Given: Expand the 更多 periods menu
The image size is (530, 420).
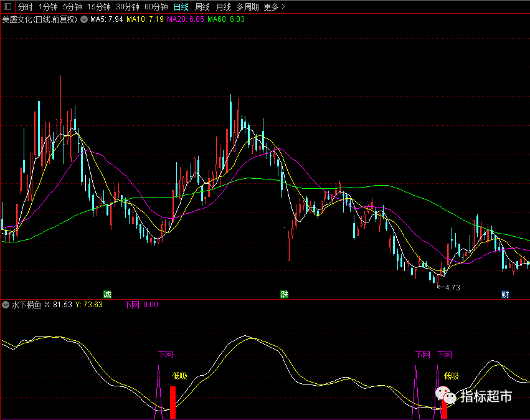Looking at the screenshot, I should coord(274,7).
